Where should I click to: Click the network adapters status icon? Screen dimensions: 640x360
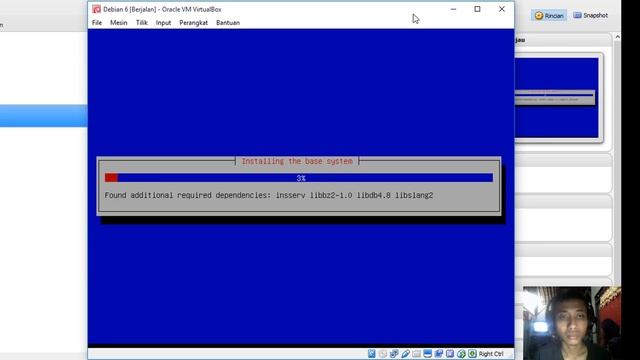(394, 353)
